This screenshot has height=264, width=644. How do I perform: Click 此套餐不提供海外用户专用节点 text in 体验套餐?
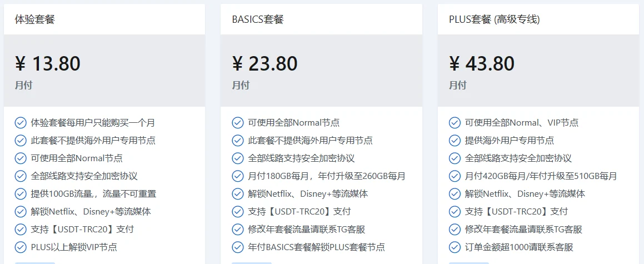point(93,141)
